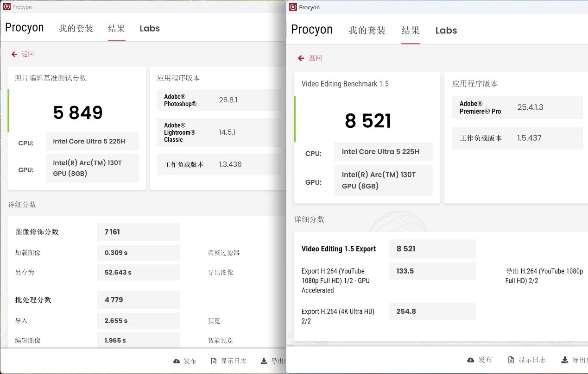Screen dimensions: 588x374
Task: Click 智能预览 label
Action: 221,340
